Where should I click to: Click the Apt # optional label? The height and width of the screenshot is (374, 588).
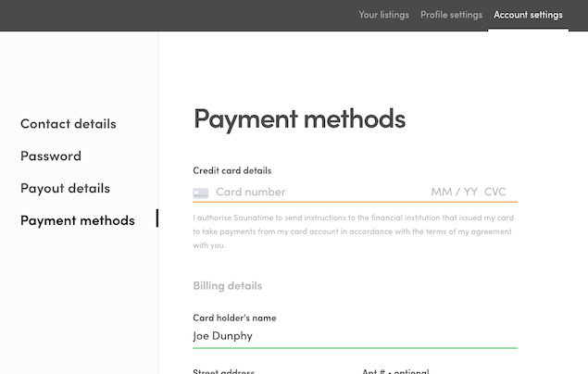(x=395, y=371)
